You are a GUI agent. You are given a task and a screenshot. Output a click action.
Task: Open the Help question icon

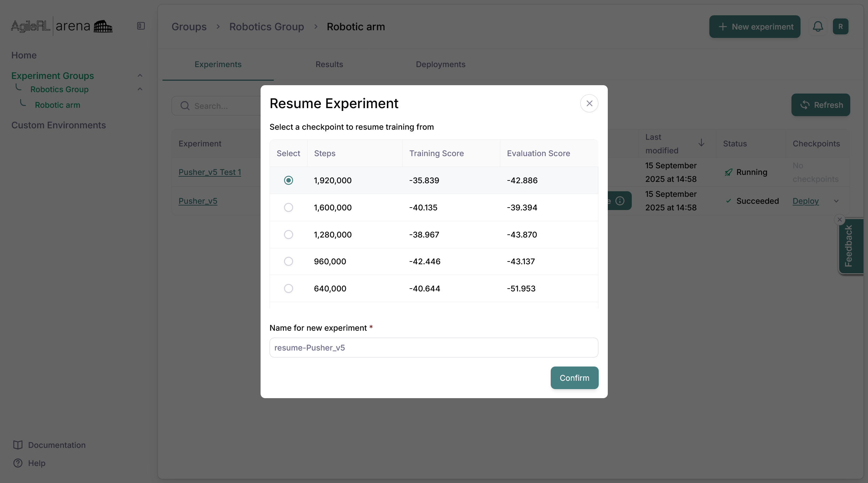(18, 463)
